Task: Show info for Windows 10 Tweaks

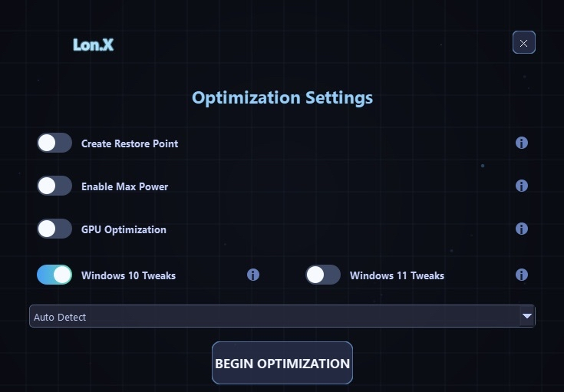Action: [253, 275]
